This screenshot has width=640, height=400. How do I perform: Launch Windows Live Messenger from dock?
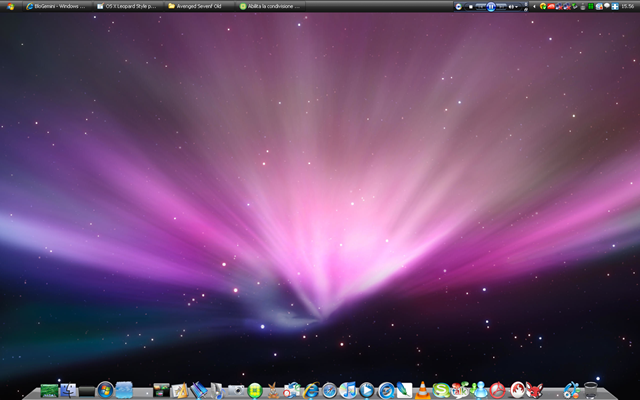[478, 390]
